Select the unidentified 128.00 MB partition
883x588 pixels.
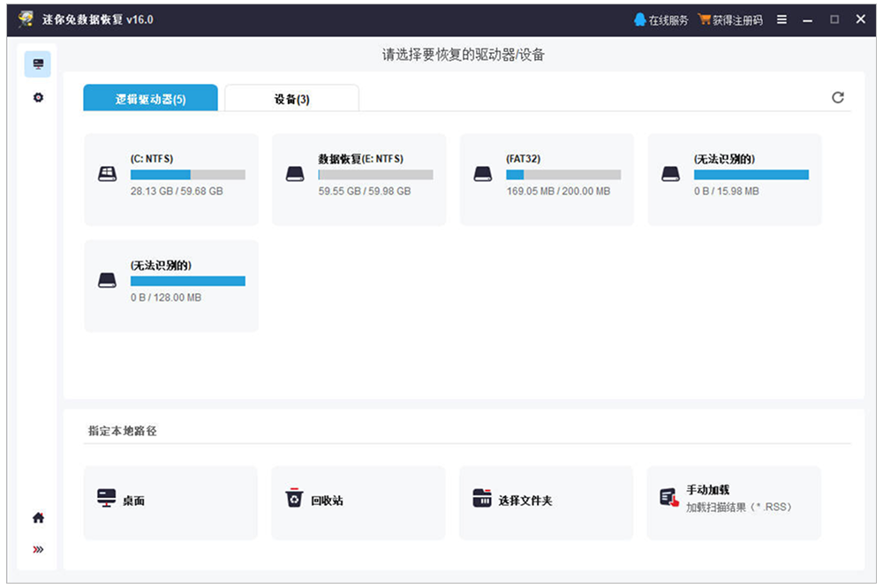(x=171, y=285)
